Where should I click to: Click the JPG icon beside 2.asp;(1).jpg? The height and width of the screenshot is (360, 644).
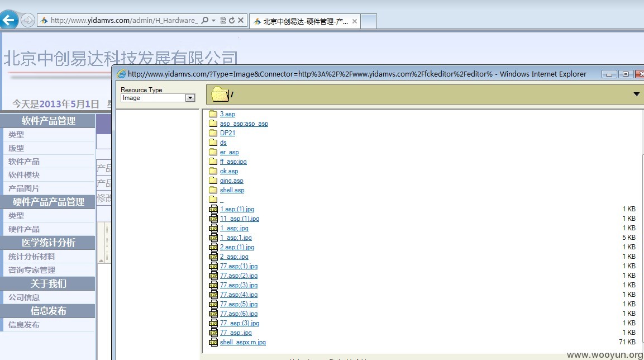tap(213, 247)
